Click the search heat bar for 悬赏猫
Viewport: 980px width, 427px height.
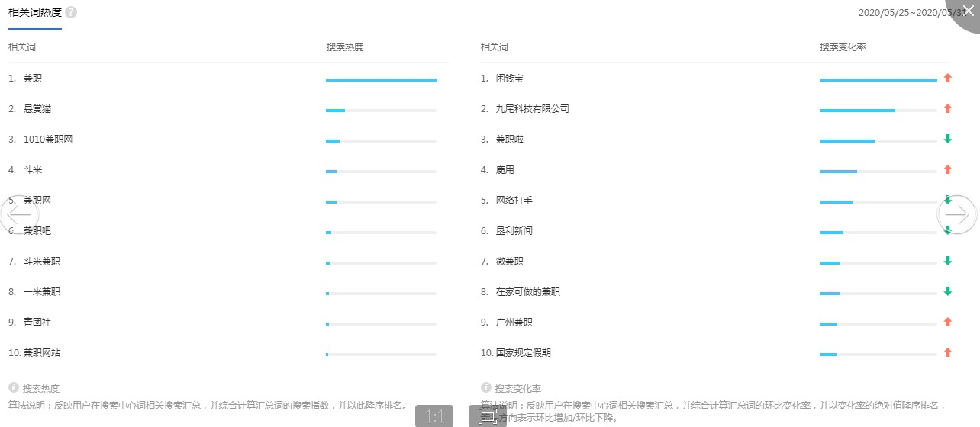(x=381, y=110)
